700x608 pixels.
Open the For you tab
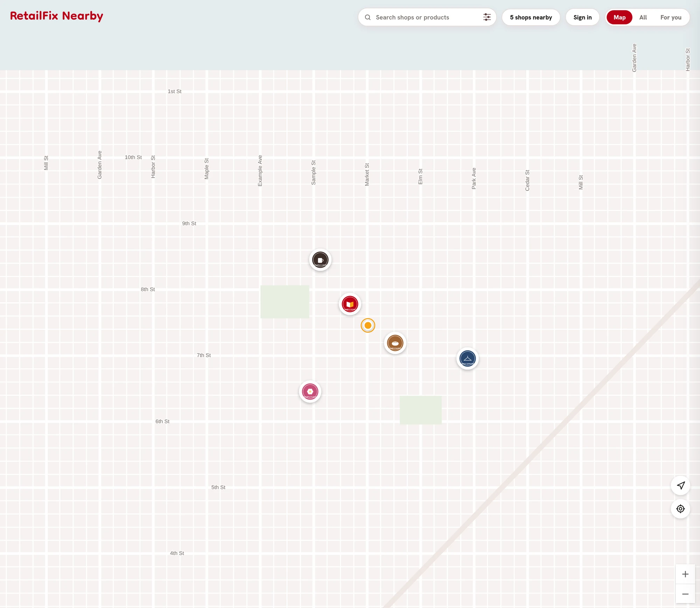tap(671, 17)
